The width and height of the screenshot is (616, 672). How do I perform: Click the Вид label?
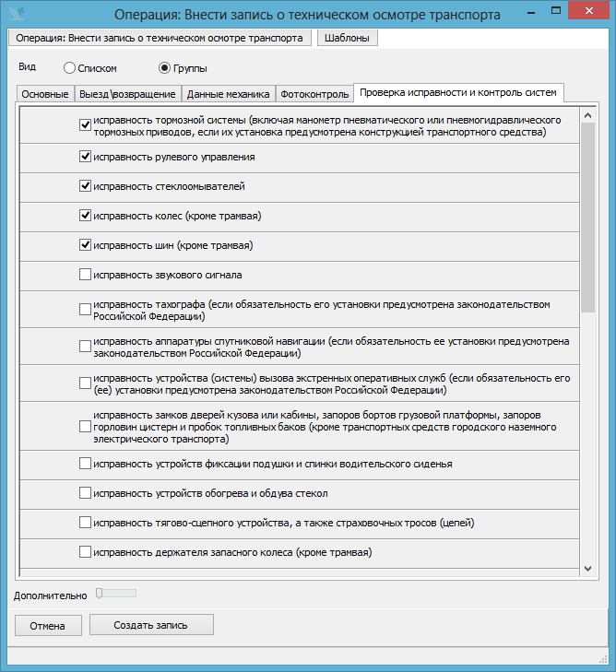click(x=27, y=67)
